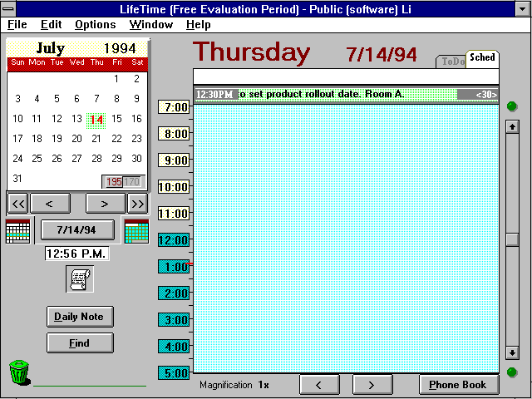Click the Find button
The width and height of the screenshot is (532, 399).
pyautogui.click(x=80, y=343)
